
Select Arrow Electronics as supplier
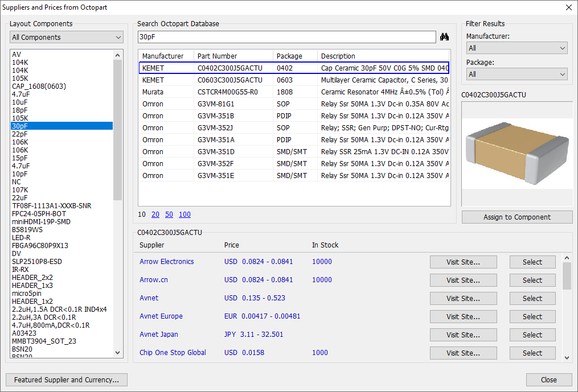click(532, 262)
